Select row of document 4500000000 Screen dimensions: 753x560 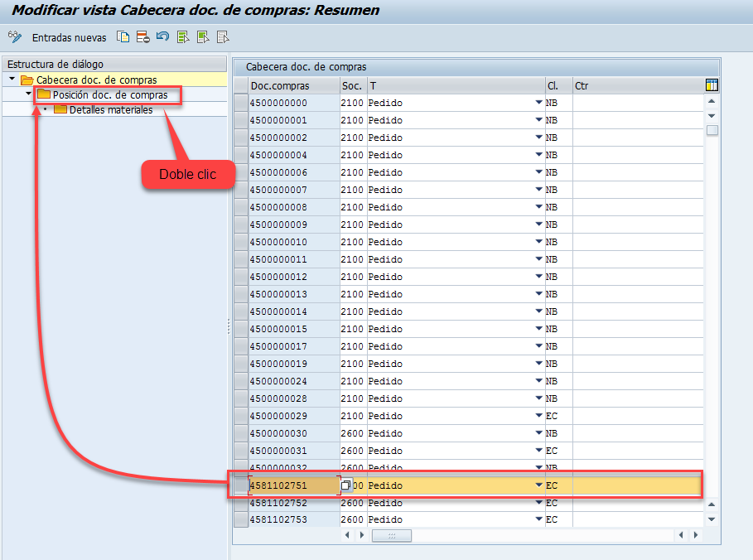pos(241,103)
